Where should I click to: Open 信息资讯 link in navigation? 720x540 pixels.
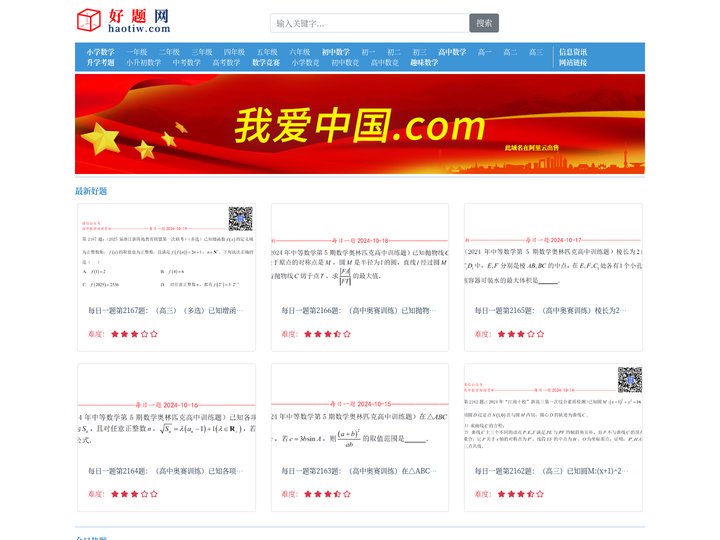pyautogui.click(x=573, y=52)
